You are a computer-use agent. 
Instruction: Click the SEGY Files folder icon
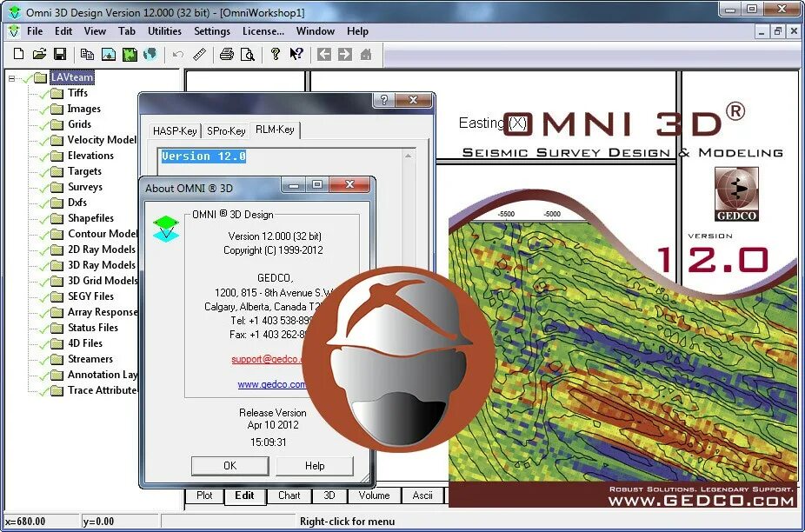point(57,296)
